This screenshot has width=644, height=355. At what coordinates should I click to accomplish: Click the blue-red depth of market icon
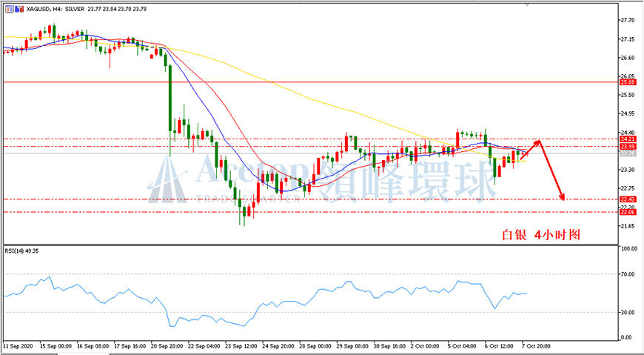(x=19, y=9)
